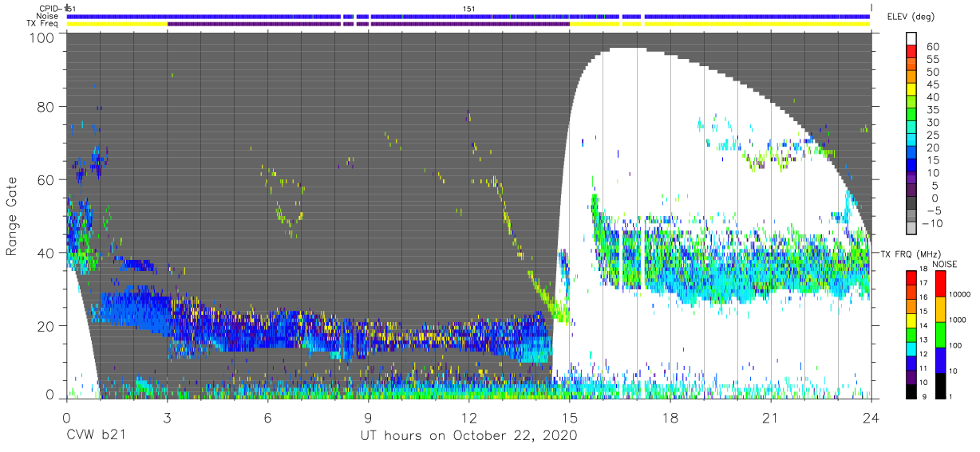Screen dimensions: 980x452
Task: Click the 30 label on the ELEV scale
Action: tap(932, 122)
